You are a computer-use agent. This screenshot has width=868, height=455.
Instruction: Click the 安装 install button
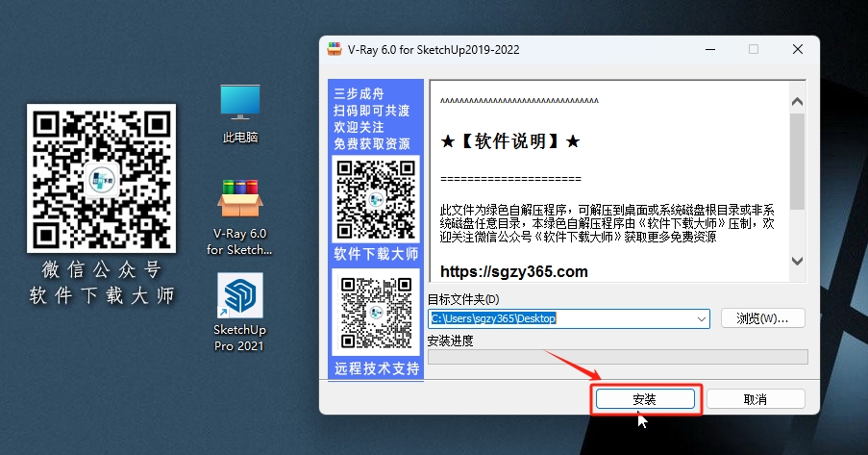645,399
